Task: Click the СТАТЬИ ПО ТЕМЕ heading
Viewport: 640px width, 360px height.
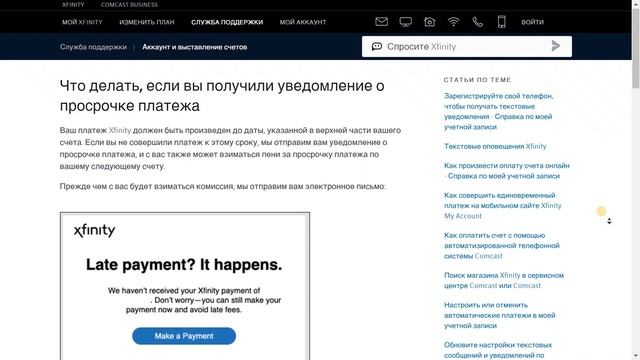Action: click(x=477, y=80)
